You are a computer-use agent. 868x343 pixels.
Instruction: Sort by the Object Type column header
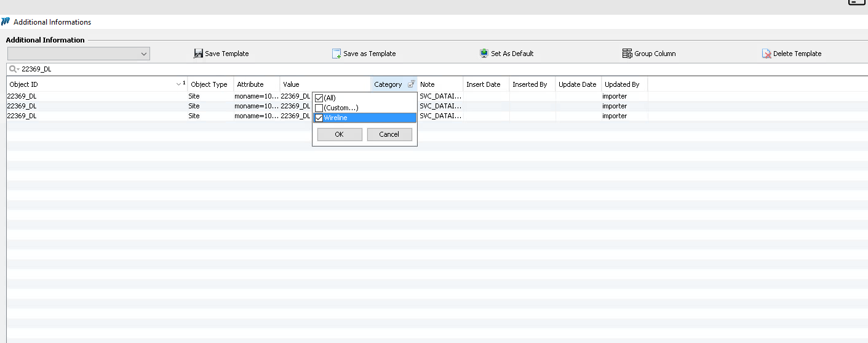tap(209, 84)
